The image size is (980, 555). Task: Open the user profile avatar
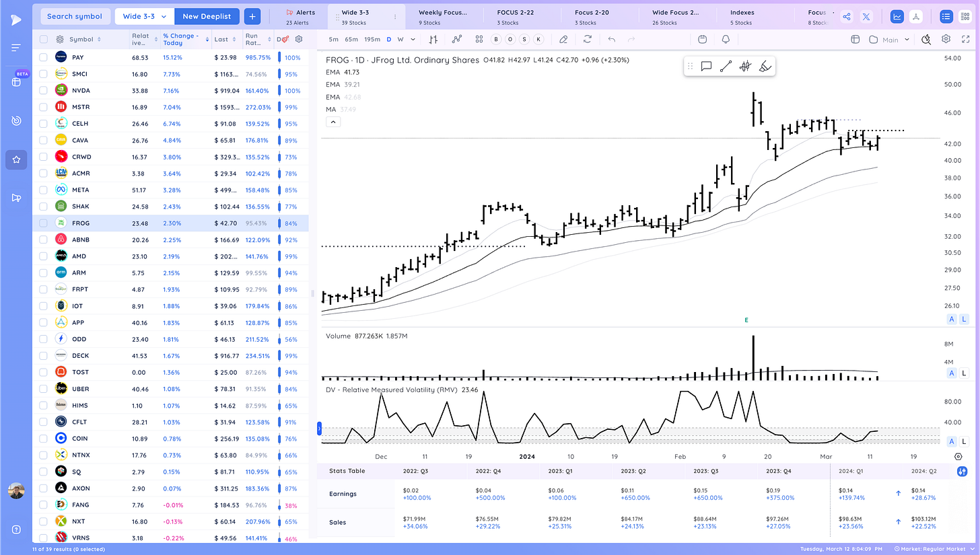click(x=16, y=490)
